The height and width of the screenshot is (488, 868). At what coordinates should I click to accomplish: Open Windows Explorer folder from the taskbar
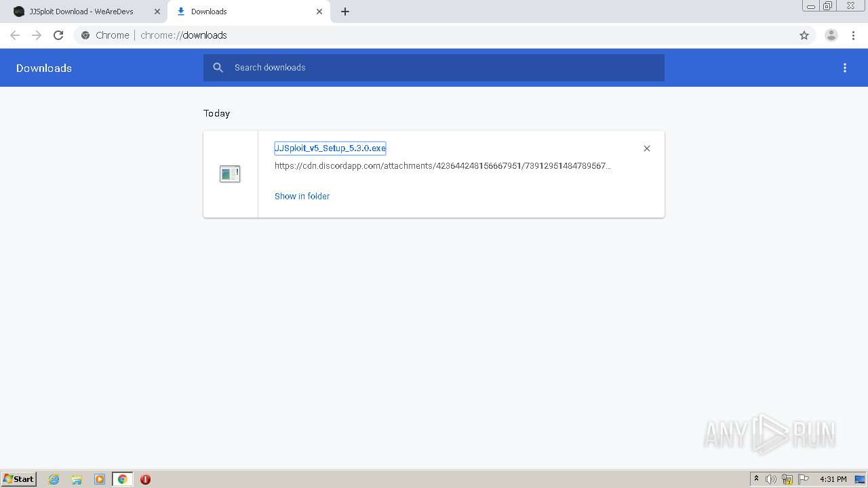click(77, 479)
